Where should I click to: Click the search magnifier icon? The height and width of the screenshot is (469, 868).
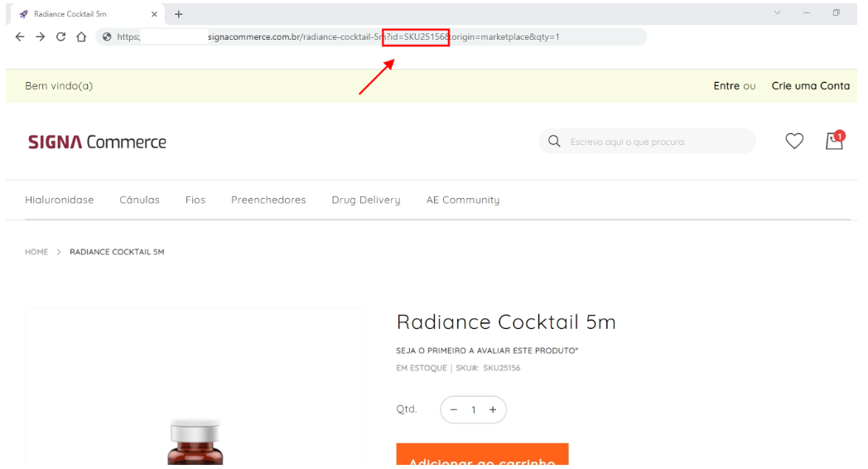coord(555,142)
